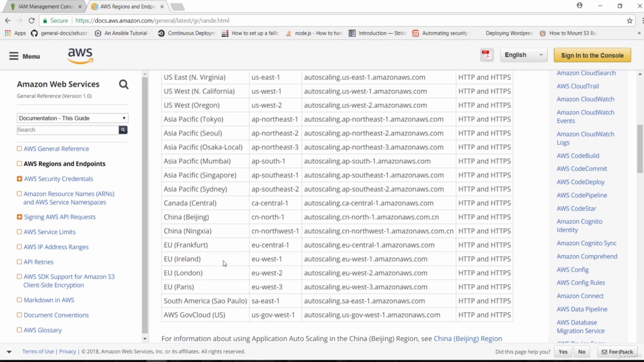The image size is (644, 362).
Task: Open Amazon Cognito Sync link
Action: click(587, 243)
